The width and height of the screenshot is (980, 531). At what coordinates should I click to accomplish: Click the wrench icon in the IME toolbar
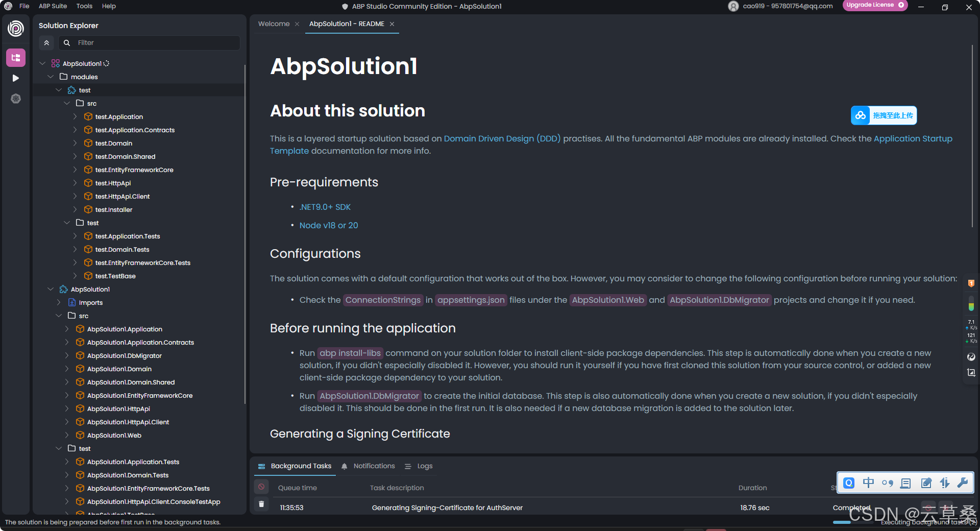point(963,483)
